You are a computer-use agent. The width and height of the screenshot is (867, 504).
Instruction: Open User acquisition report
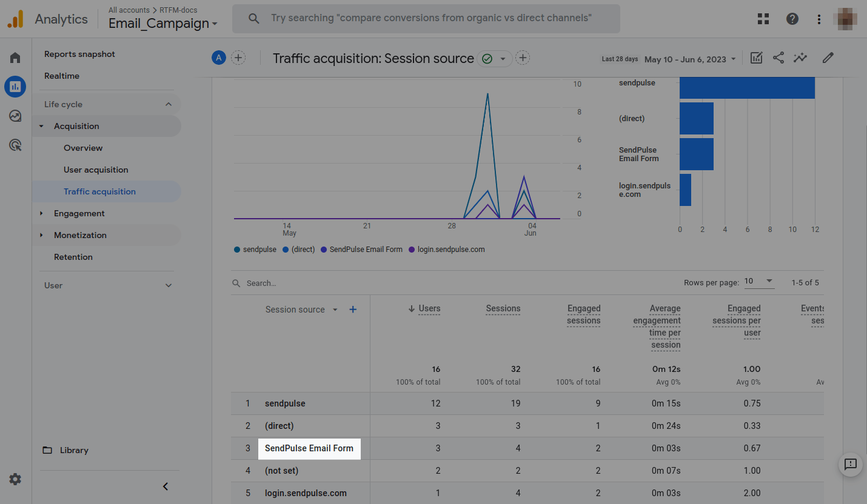point(96,170)
